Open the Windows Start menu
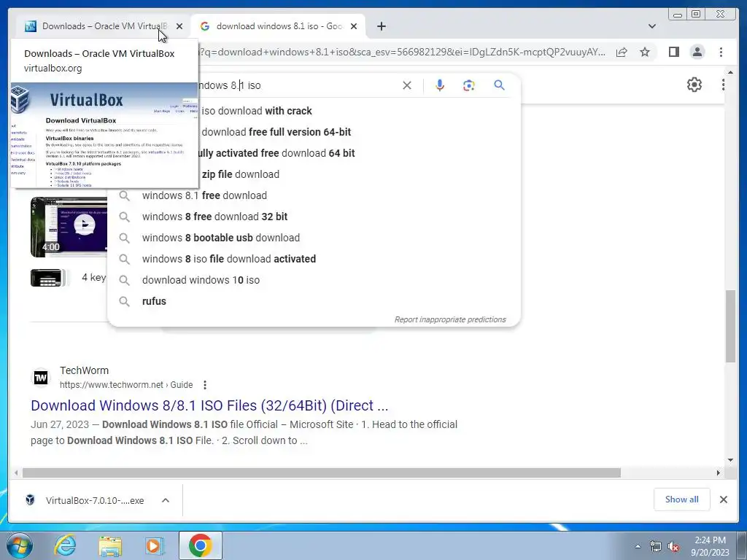This screenshot has width=747, height=560. tap(20, 545)
